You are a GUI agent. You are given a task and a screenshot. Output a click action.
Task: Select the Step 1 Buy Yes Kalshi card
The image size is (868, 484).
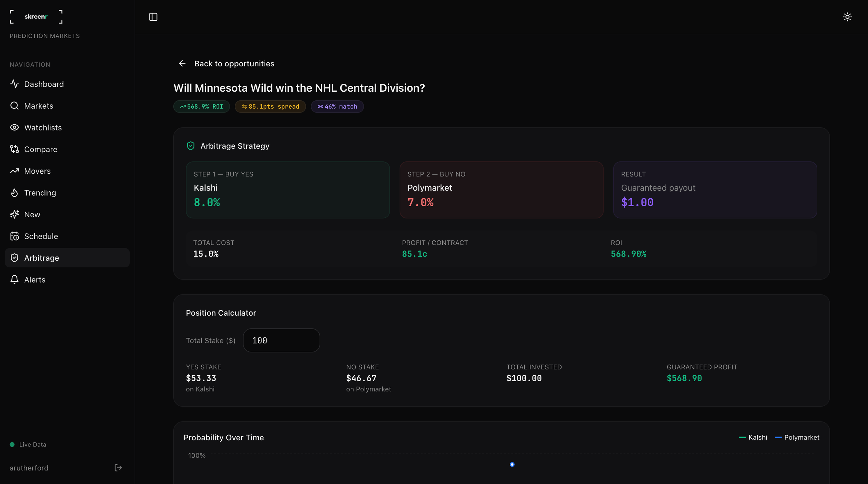point(288,190)
